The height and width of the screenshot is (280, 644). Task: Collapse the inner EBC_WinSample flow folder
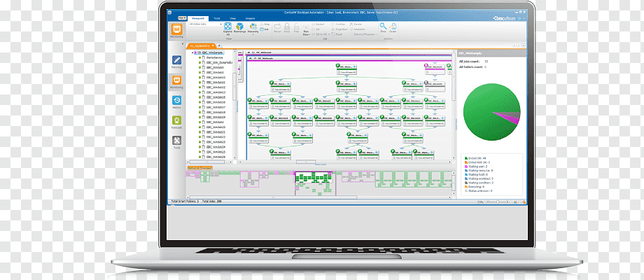249,59
